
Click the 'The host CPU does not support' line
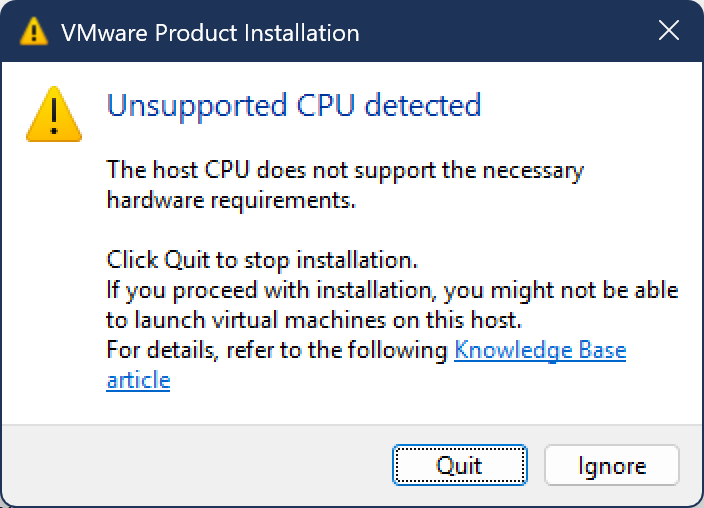coord(345,170)
